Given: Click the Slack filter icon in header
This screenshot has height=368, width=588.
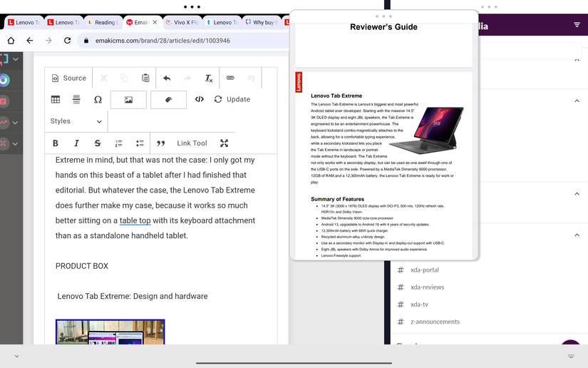Looking at the screenshot, I should point(577,25).
